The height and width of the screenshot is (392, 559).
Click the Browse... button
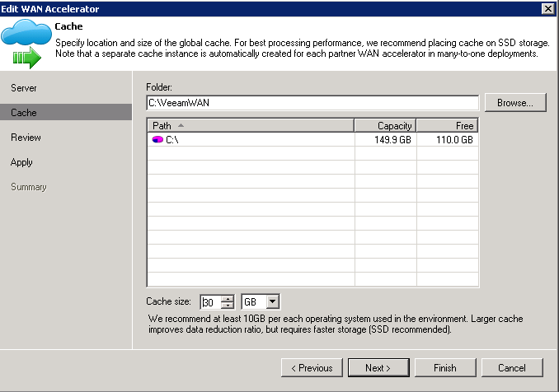tap(515, 103)
